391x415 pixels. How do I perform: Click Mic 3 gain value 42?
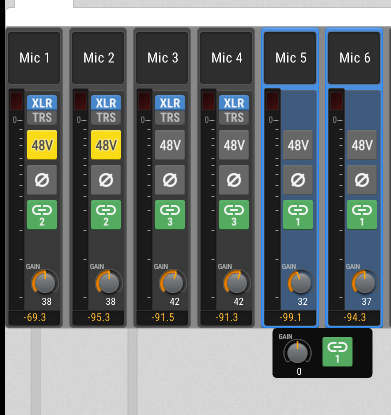pyautogui.click(x=174, y=302)
